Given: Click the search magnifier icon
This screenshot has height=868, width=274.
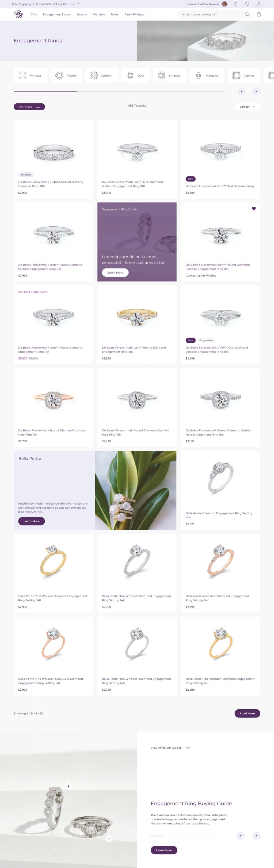Looking at the screenshot, I should (247, 14).
